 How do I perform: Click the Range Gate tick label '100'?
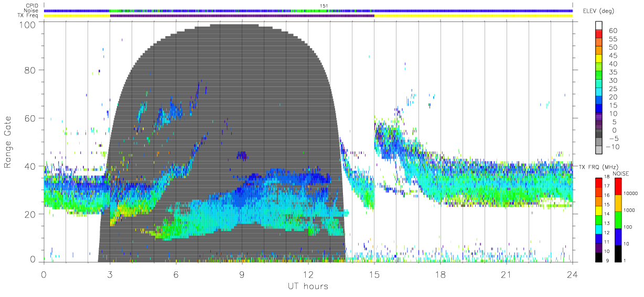coord(28,25)
